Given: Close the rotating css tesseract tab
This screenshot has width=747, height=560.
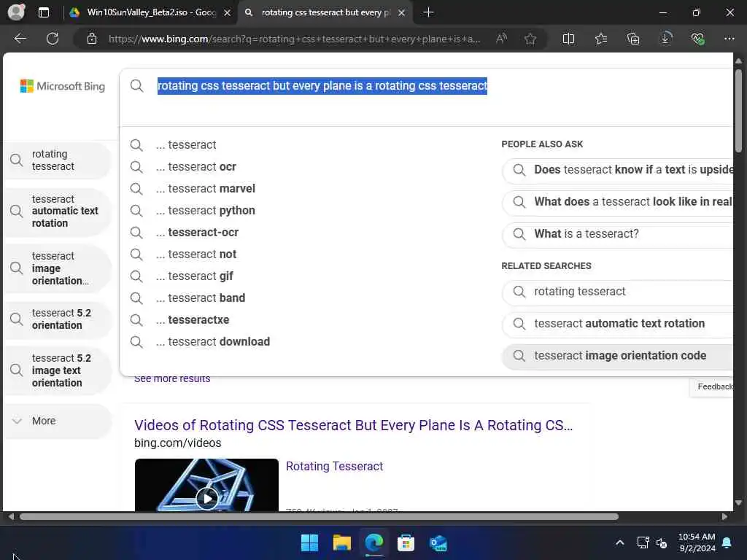Looking at the screenshot, I should point(402,13).
